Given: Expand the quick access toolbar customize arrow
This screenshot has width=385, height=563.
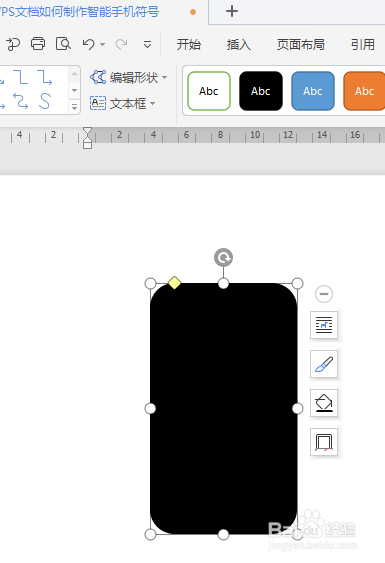Looking at the screenshot, I should [x=147, y=45].
